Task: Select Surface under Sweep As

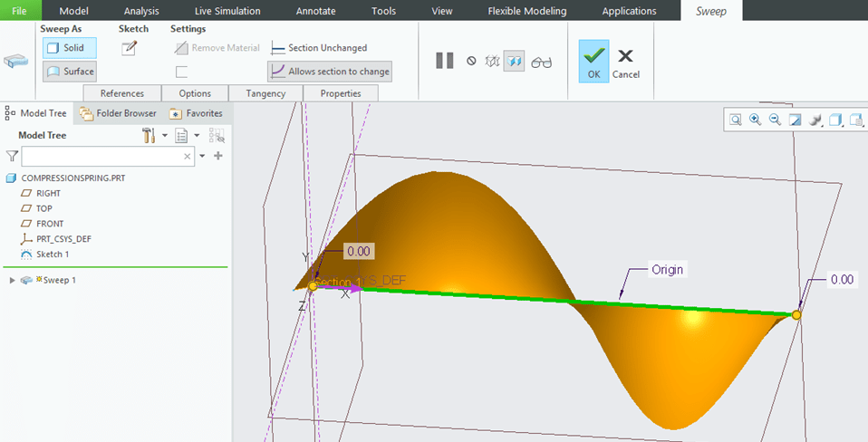Action: click(x=70, y=72)
